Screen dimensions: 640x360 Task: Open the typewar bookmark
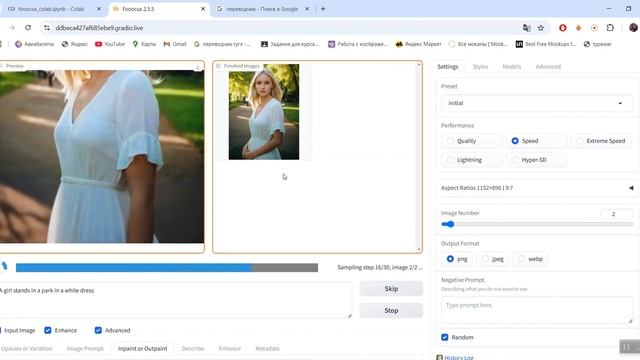pos(597,44)
